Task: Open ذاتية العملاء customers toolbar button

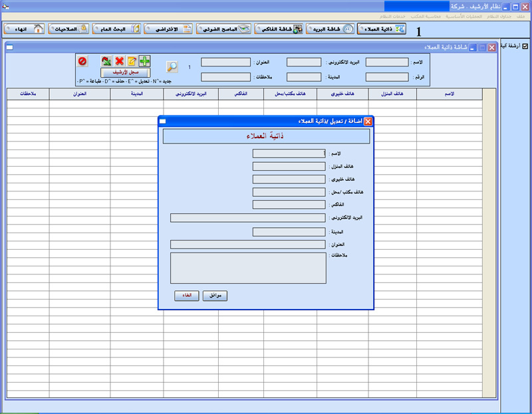Action: pyautogui.click(x=381, y=29)
